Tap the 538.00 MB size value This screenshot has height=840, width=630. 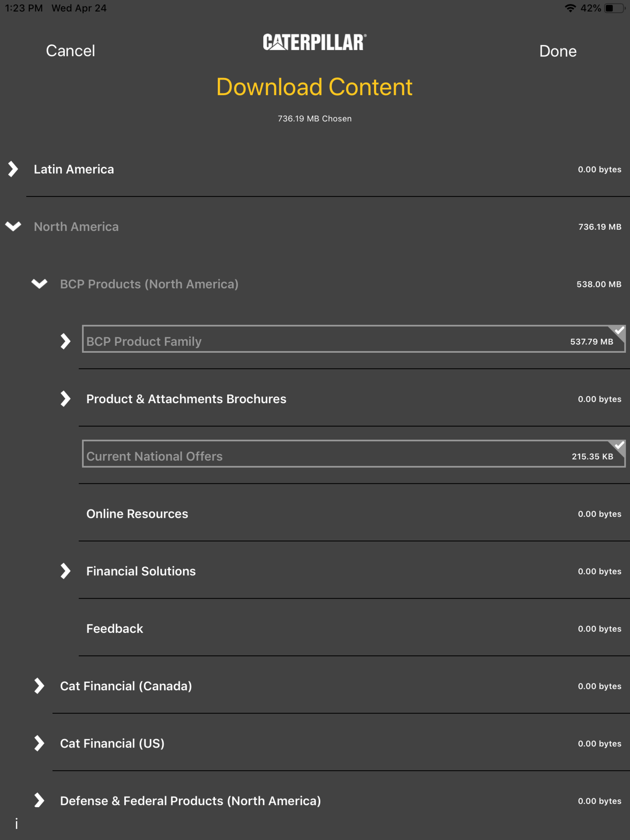pyautogui.click(x=599, y=284)
